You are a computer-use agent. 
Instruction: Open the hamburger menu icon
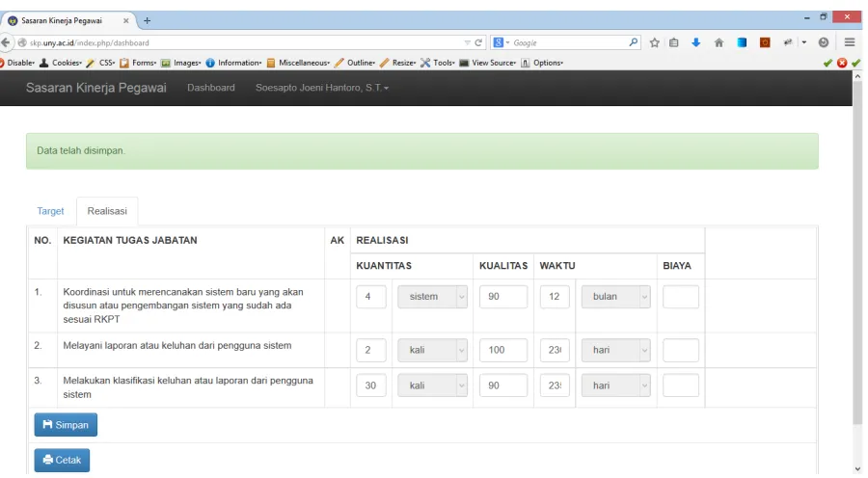850,42
